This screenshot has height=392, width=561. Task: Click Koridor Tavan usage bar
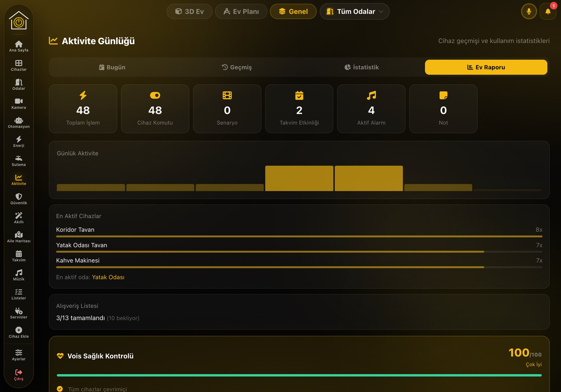[x=299, y=237]
